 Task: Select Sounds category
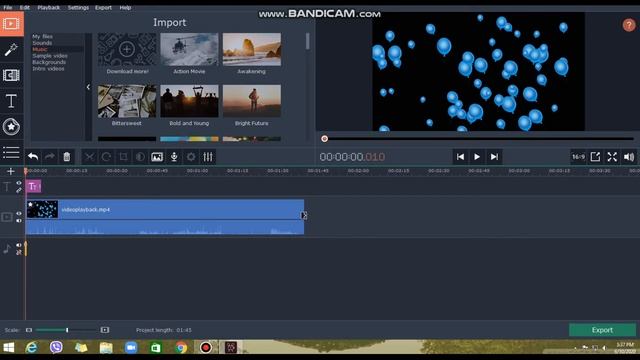[42, 43]
